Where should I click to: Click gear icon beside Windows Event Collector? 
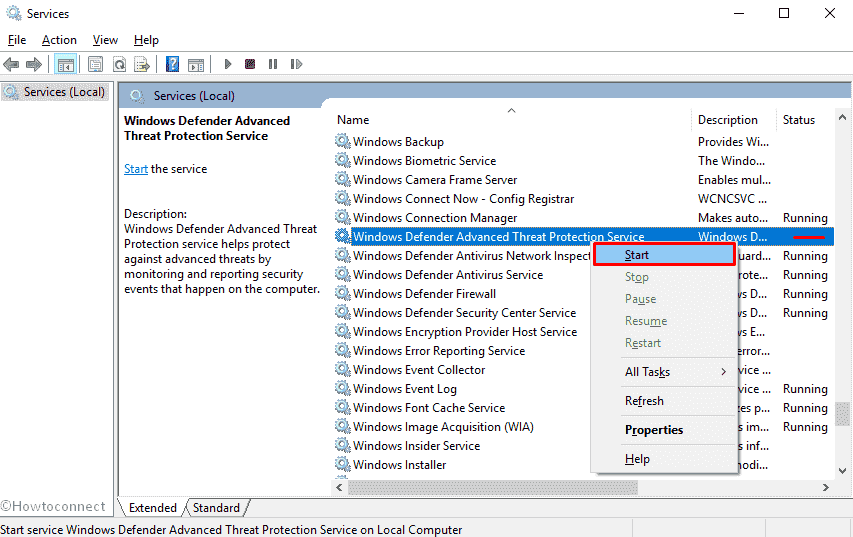tap(342, 369)
